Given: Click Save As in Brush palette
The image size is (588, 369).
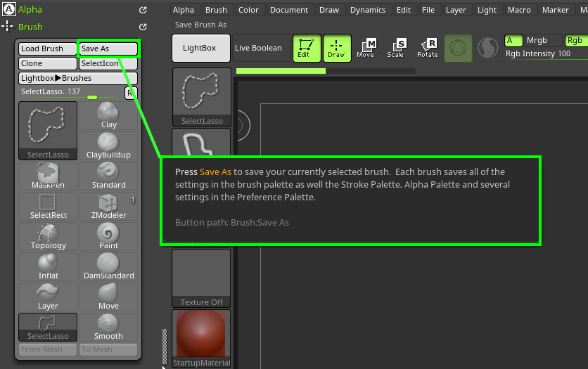Looking at the screenshot, I should coord(108,48).
